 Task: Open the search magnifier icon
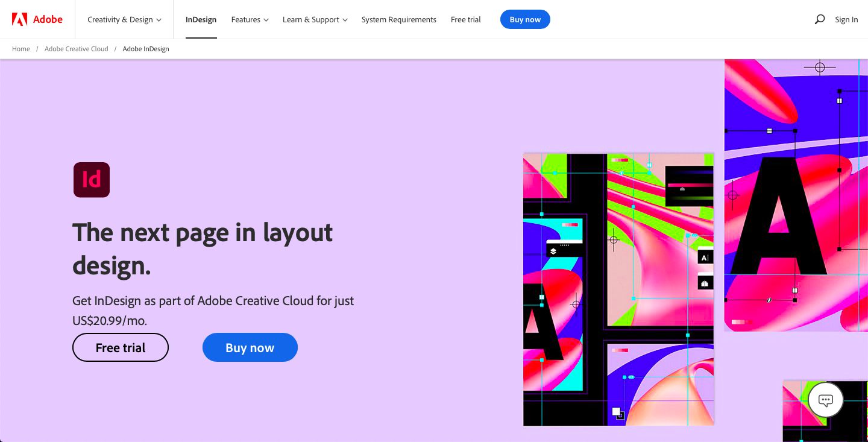click(x=820, y=19)
